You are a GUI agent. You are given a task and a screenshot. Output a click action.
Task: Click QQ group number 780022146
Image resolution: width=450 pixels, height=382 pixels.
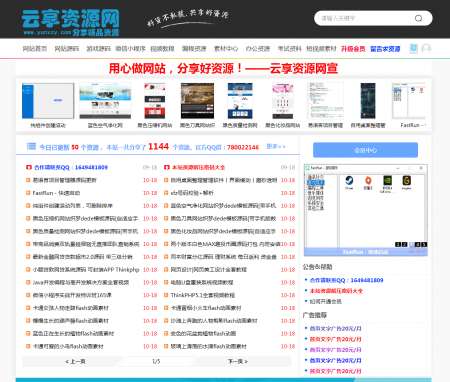243,147
